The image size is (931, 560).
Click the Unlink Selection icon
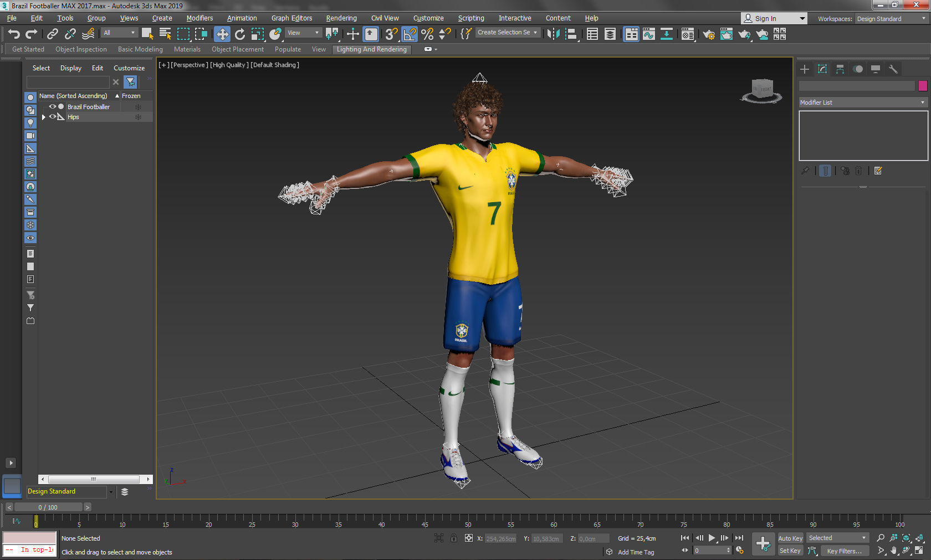(x=70, y=34)
